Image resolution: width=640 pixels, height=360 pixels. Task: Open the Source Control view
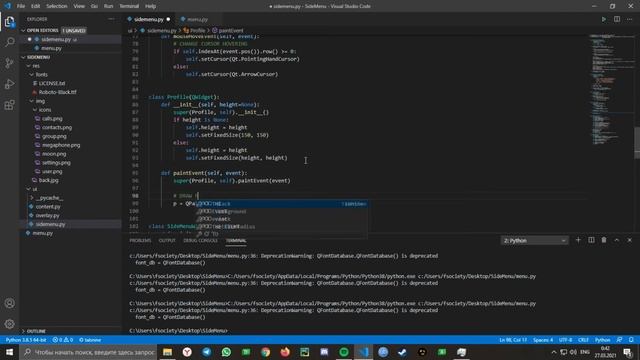[9, 63]
